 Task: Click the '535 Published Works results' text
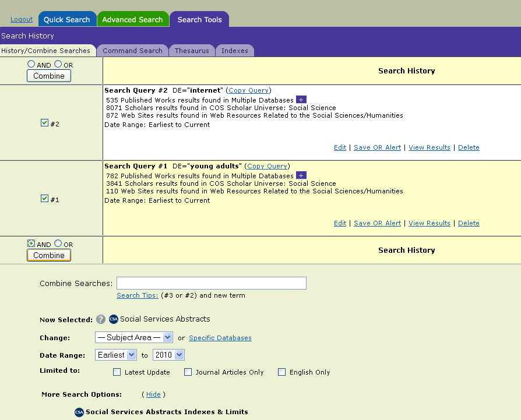tap(200, 100)
